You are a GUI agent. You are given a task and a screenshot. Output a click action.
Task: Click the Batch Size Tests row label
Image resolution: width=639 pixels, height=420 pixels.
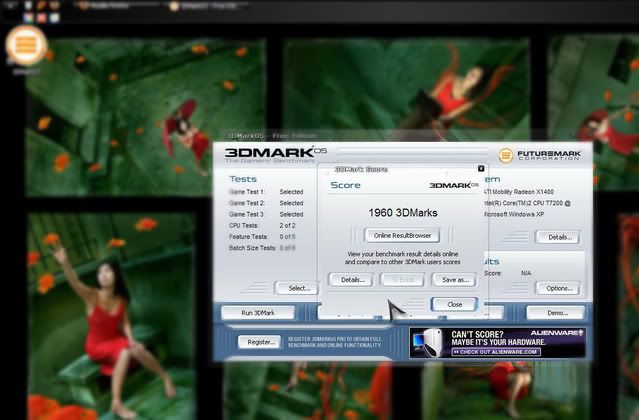pyautogui.click(x=252, y=248)
